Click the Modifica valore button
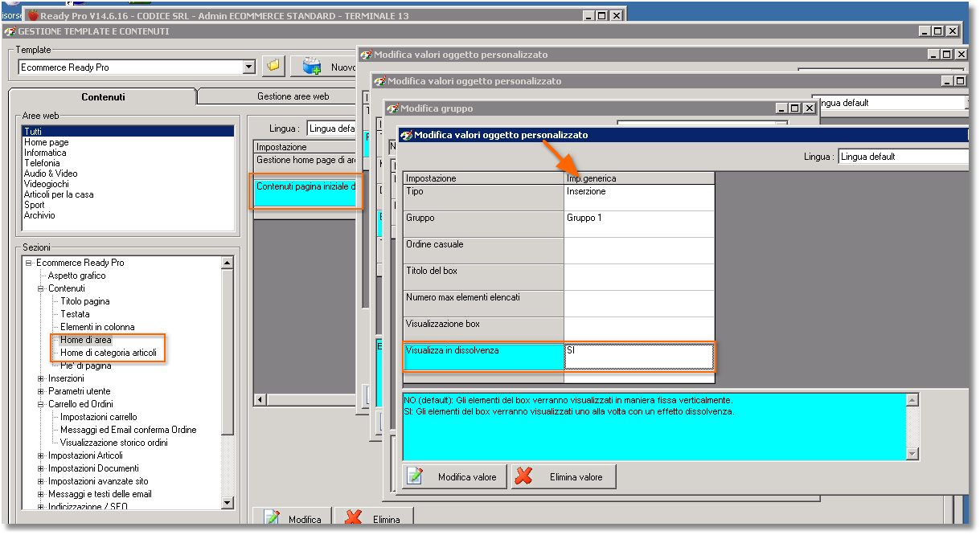The image size is (980, 535). (x=454, y=476)
